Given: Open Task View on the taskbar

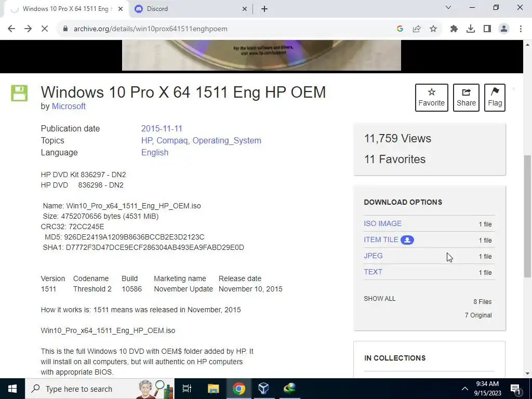Looking at the screenshot, I should 187,389.
